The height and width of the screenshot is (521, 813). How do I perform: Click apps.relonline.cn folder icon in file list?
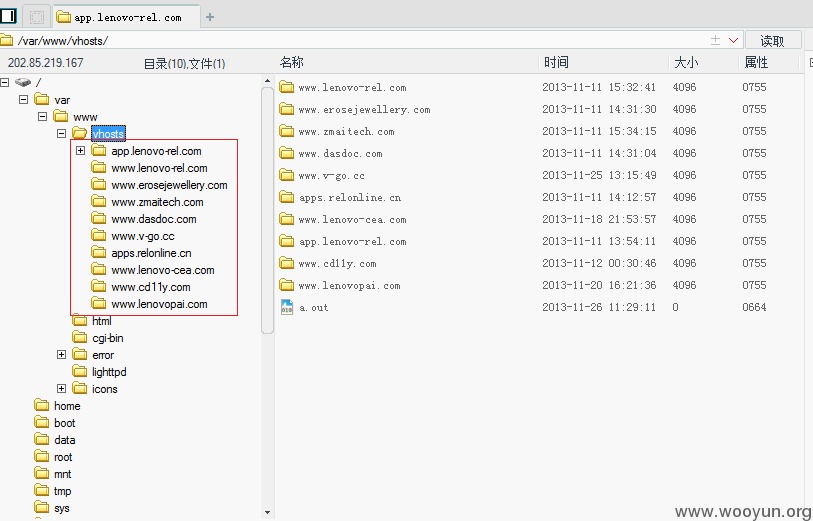coord(286,197)
